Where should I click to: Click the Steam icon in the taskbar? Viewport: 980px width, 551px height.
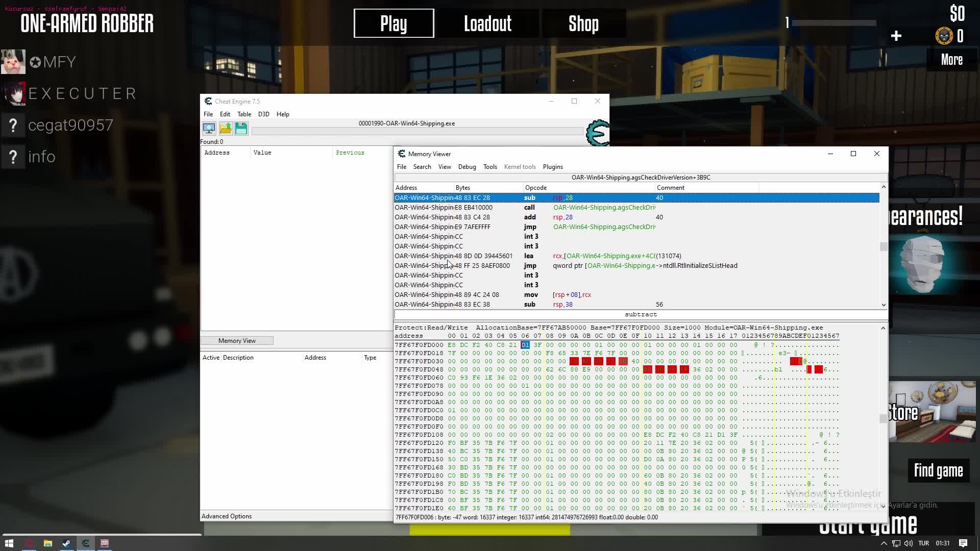click(66, 543)
